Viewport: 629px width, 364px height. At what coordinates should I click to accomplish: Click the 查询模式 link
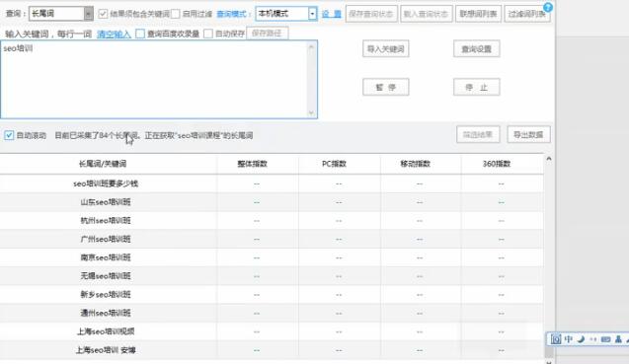tap(231, 14)
